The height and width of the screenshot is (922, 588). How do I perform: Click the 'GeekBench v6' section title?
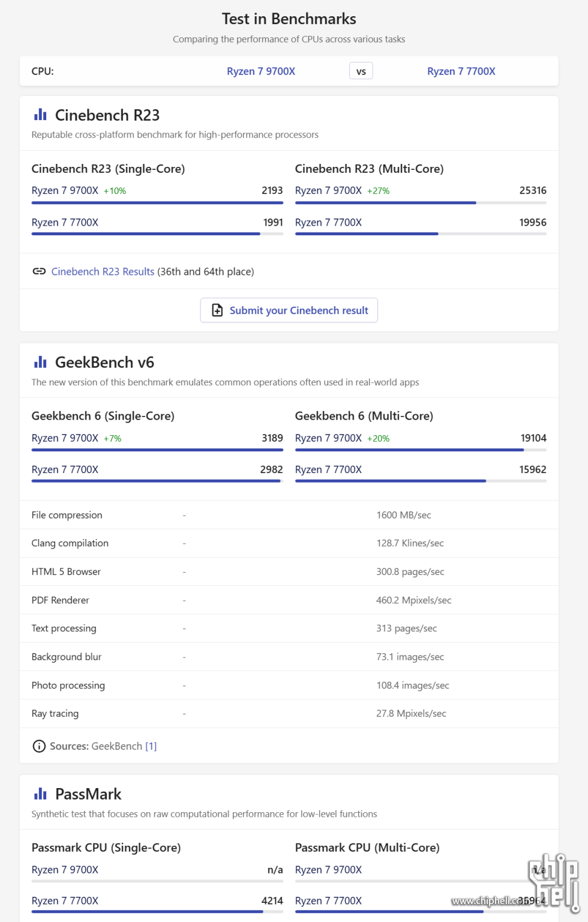pyautogui.click(x=104, y=363)
